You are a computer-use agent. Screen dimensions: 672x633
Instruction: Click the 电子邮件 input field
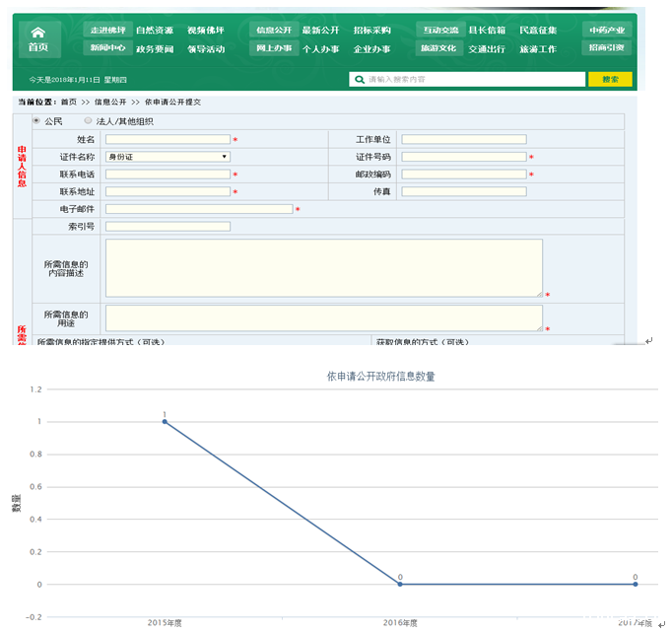[x=199, y=209]
